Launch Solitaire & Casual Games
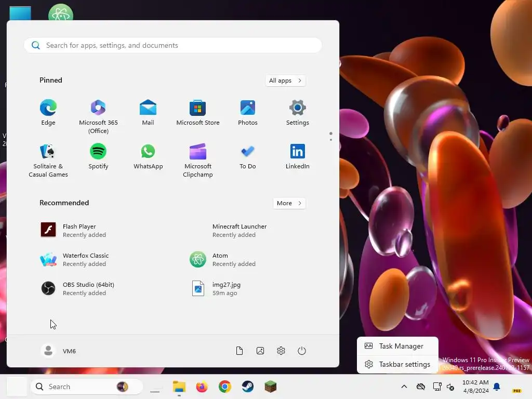 pyautogui.click(x=48, y=160)
